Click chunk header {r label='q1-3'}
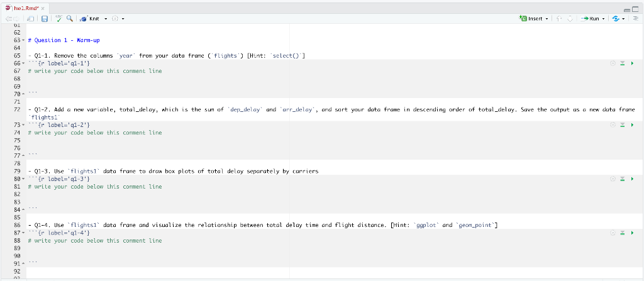Image resolution: width=644 pixels, height=281 pixels. click(x=58, y=179)
